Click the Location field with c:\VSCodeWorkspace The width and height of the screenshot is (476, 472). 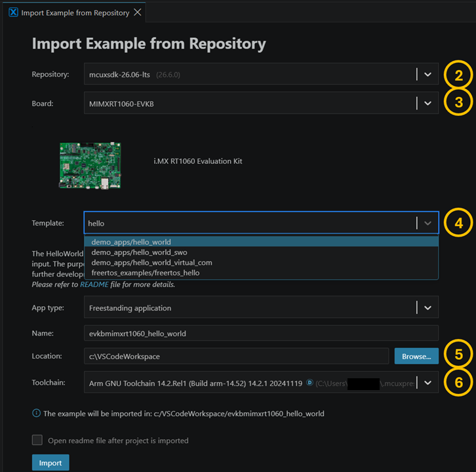(x=236, y=356)
